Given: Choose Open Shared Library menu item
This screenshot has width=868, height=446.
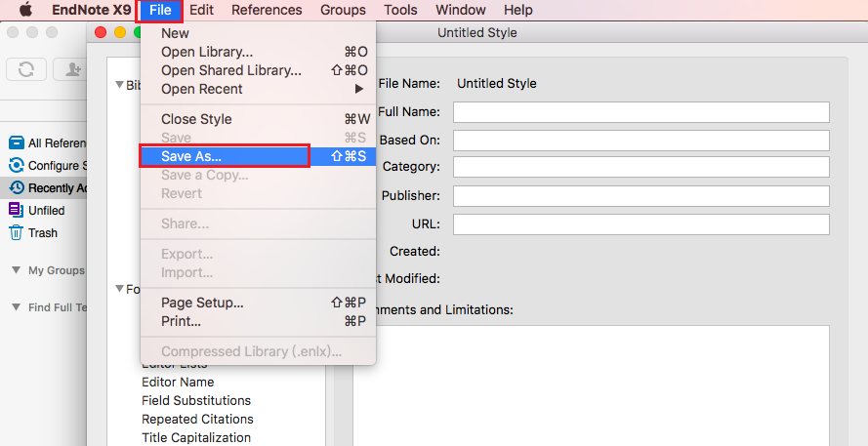Looking at the screenshot, I should coord(258,70).
